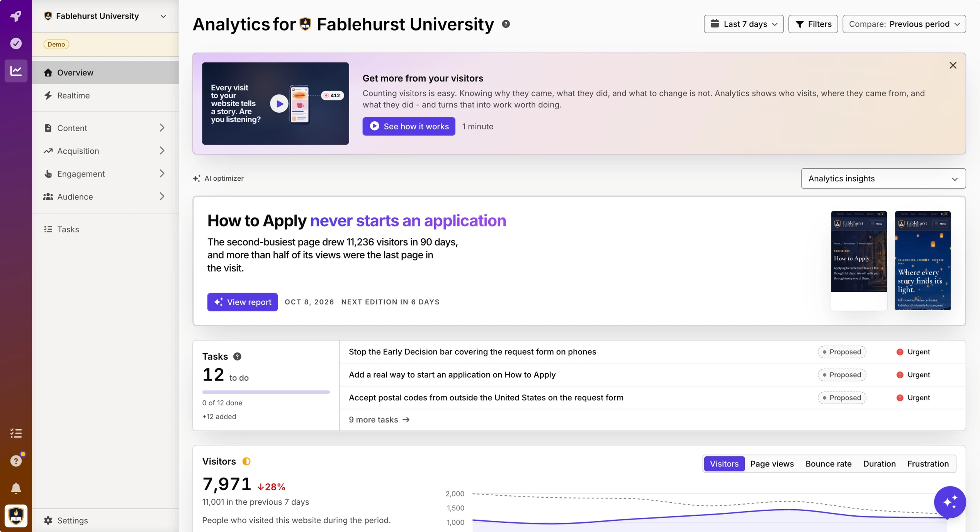Open the Fablehurst University site switcher

point(105,16)
